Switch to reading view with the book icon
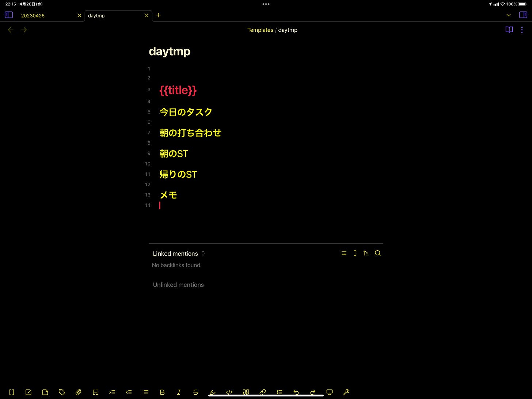 (509, 30)
